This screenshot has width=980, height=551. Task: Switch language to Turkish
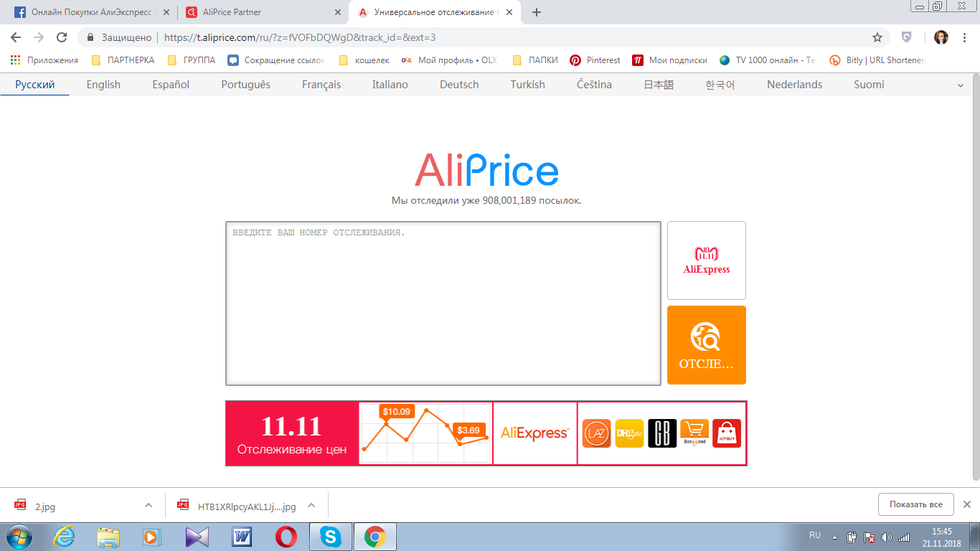[528, 85]
